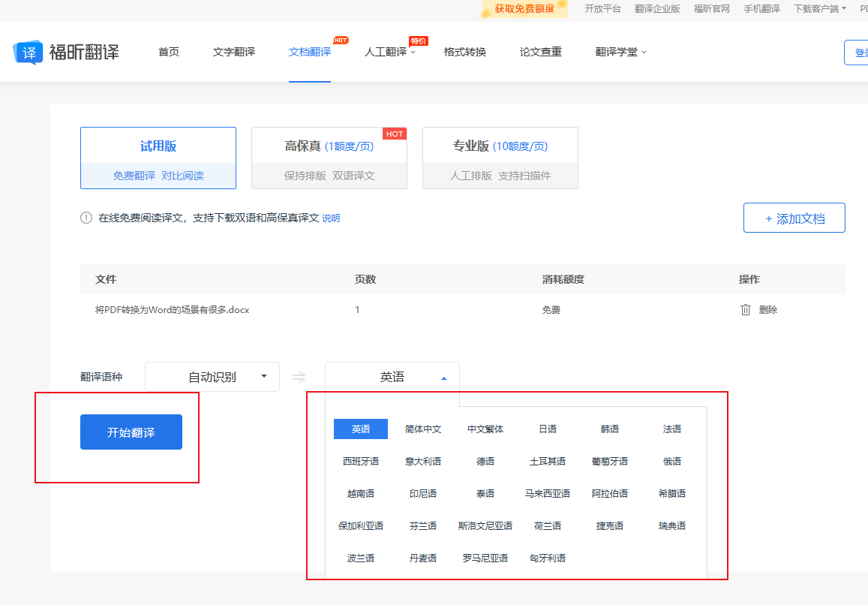Choose 中文繁体 as target language
The image size is (868, 605).
[x=485, y=429]
